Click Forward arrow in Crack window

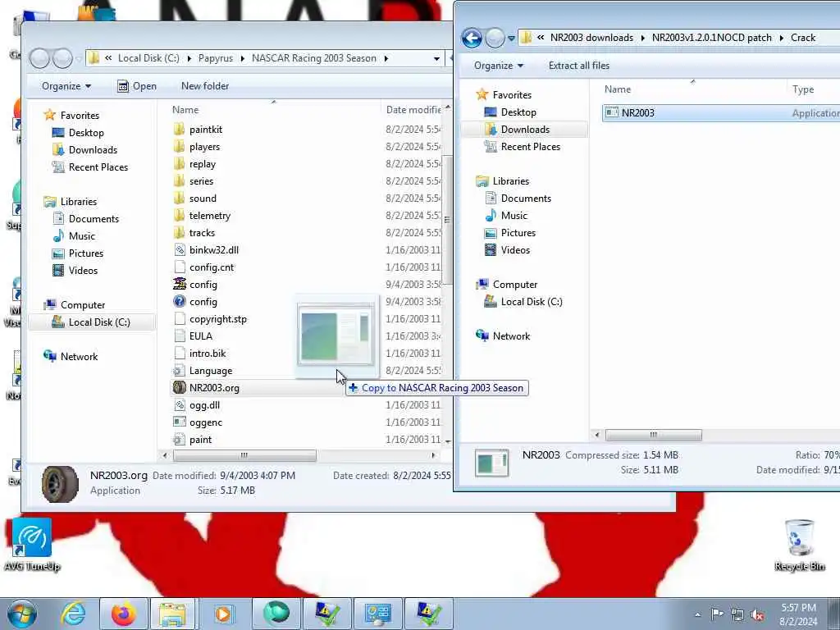pos(495,38)
